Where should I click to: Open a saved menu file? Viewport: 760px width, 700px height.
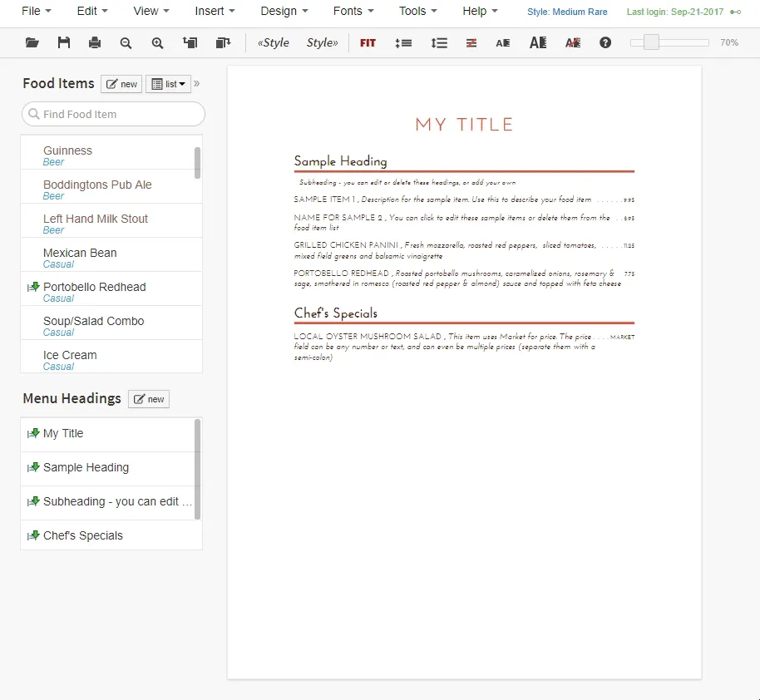pos(32,42)
